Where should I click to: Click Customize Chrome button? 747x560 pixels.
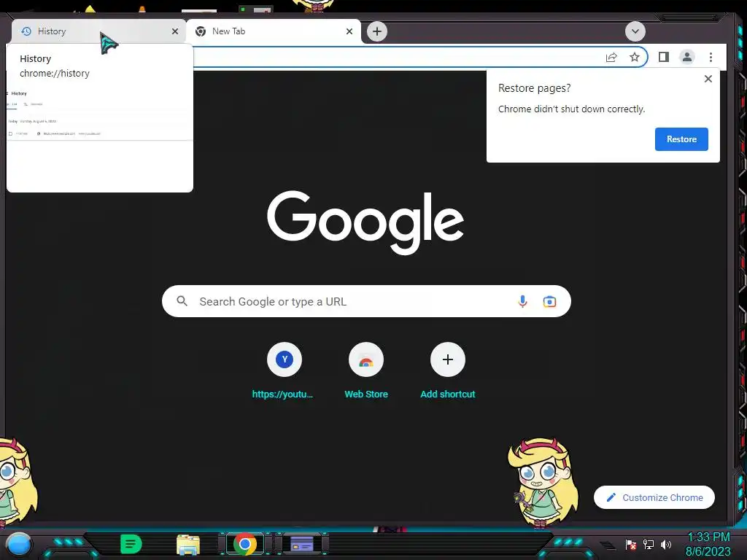pyautogui.click(x=654, y=497)
